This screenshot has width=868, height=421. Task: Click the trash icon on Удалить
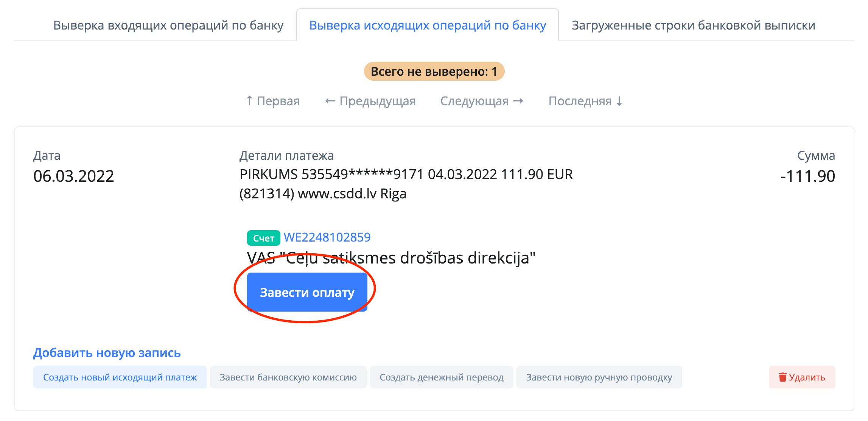[782, 377]
